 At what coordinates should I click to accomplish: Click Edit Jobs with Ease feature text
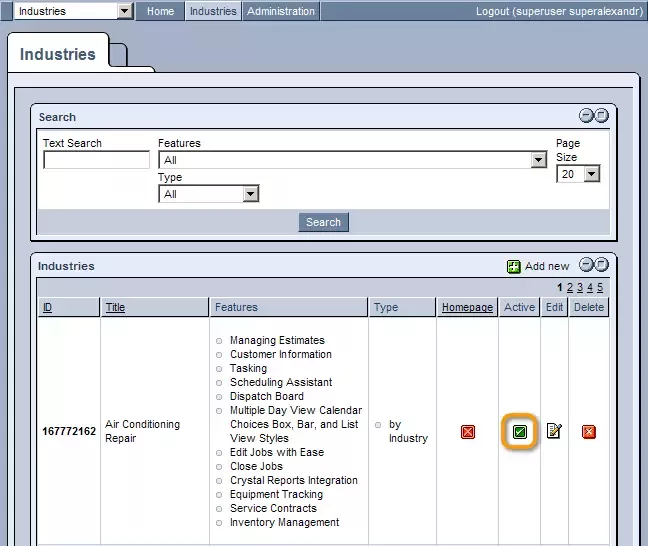pyautogui.click(x=277, y=452)
